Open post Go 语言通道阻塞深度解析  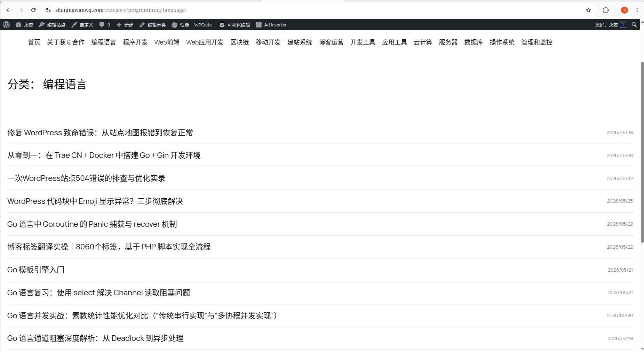(x=95, y=338)
